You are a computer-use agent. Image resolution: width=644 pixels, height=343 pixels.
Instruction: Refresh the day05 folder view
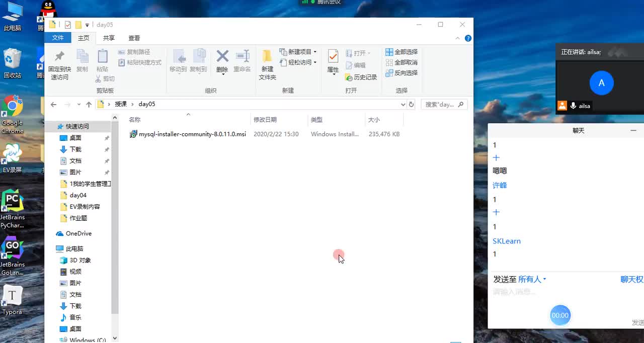tap(412, 105)
